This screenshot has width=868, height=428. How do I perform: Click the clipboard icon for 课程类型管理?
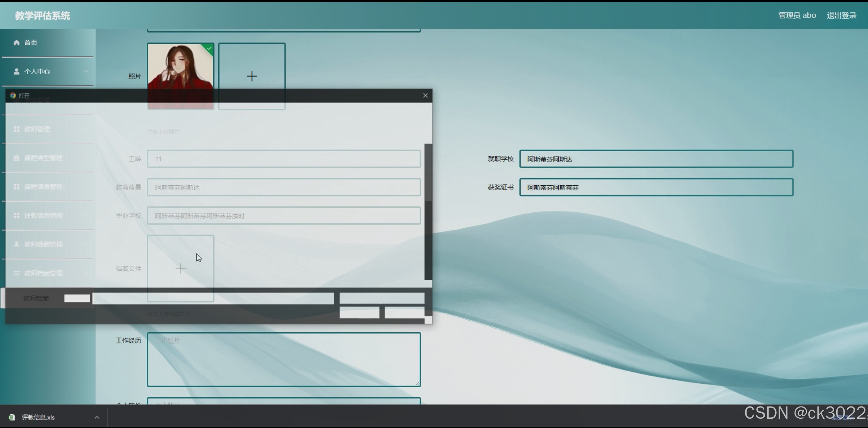pos(17,158)
